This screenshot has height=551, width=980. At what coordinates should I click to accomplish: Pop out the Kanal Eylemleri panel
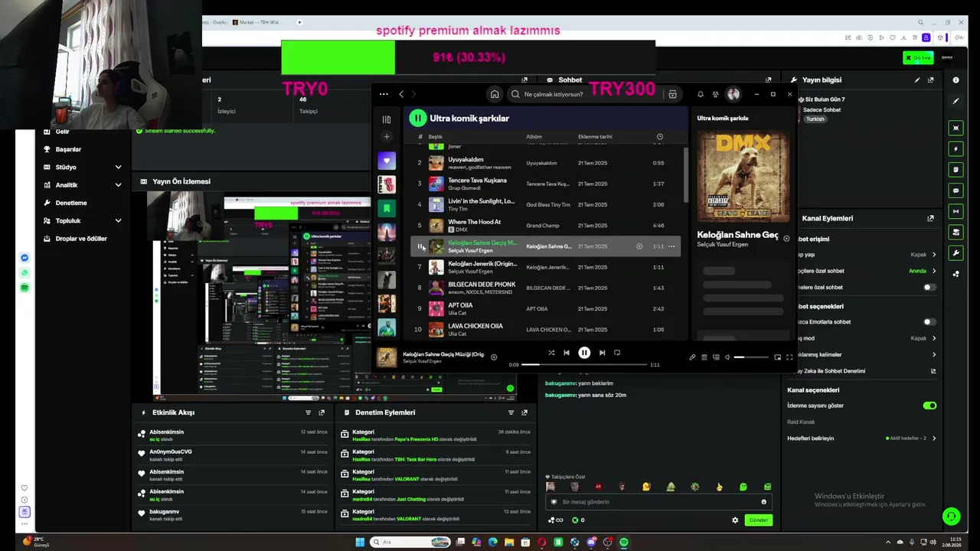(x=931, y=218)
